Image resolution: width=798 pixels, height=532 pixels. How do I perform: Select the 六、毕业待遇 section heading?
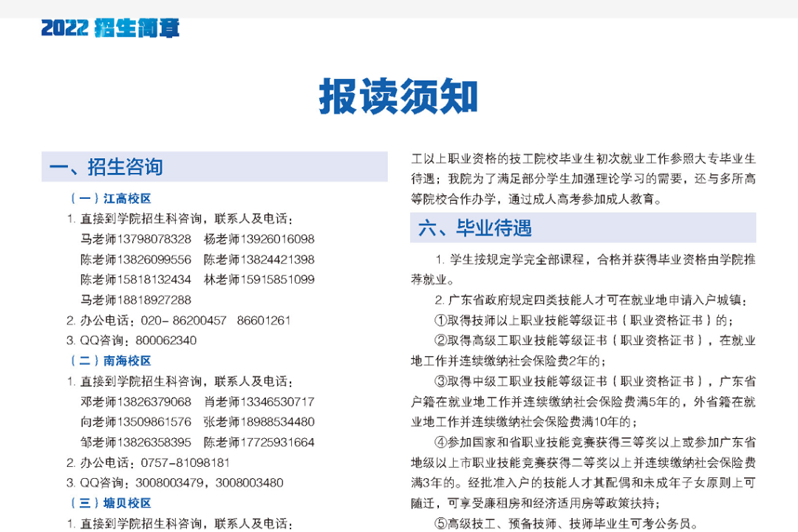click(x=583, y=228)
